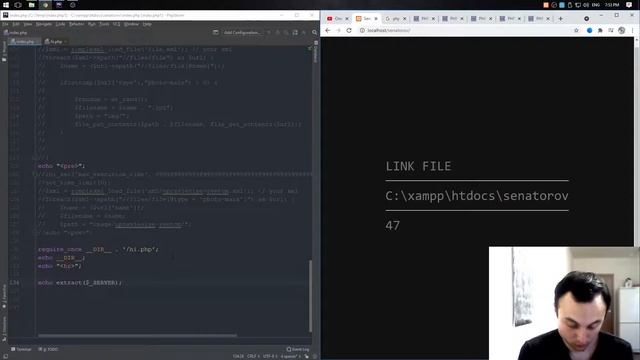Reload the localhost page
Image resolution: width=640 pixels, height=360 pixels.
click(349, 31)
